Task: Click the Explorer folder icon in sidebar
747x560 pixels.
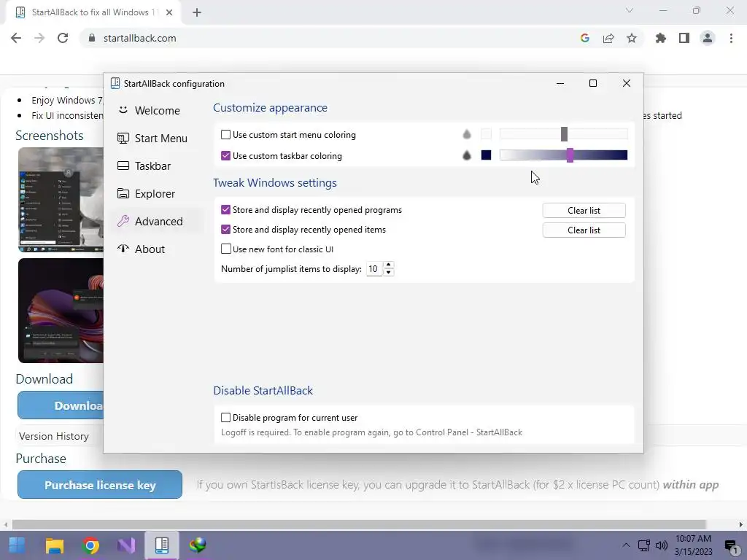Action: pos(123,193)
